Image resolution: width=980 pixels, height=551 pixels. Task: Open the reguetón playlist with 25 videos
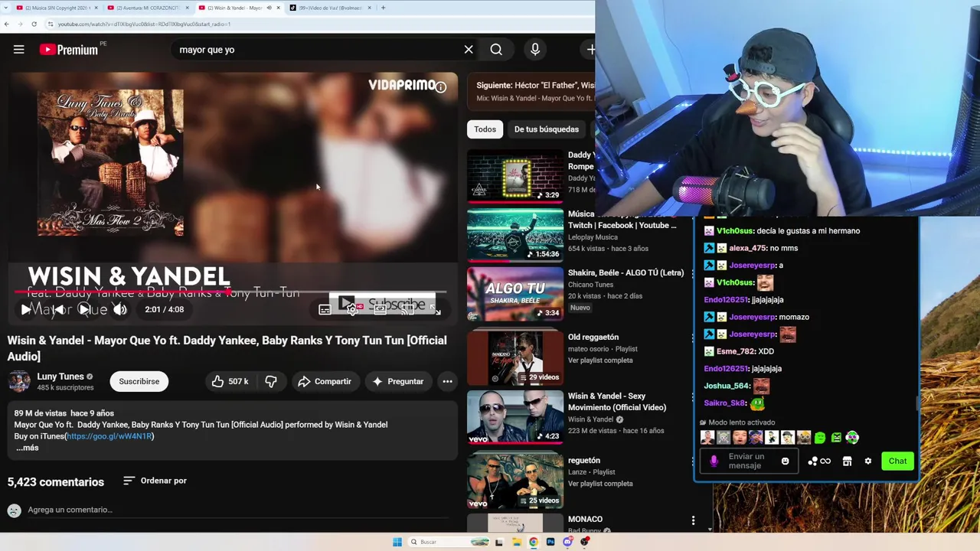coord(515,481)
